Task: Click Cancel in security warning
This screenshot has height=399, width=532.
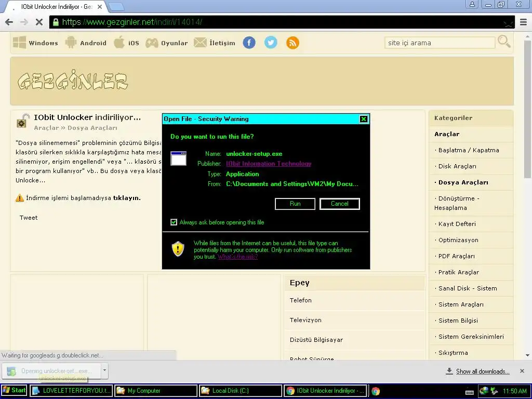Action: click(340, 204)
